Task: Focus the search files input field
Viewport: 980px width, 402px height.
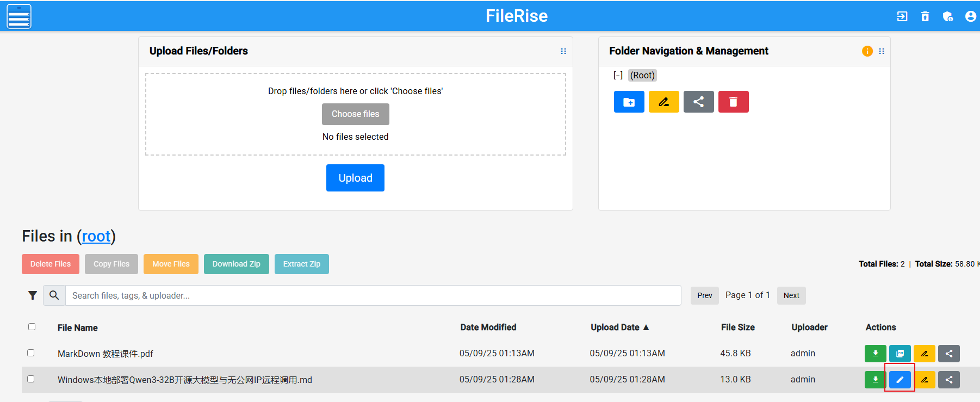Action: point(373,295)
